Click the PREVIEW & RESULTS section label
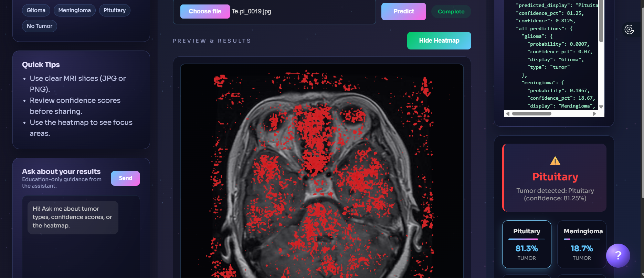The height and width of the screenshot is (278, 644). pos(212,41)
